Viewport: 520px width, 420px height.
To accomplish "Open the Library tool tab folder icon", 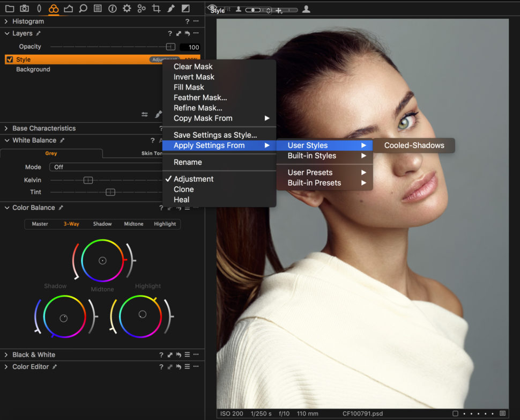I will 10,9.
